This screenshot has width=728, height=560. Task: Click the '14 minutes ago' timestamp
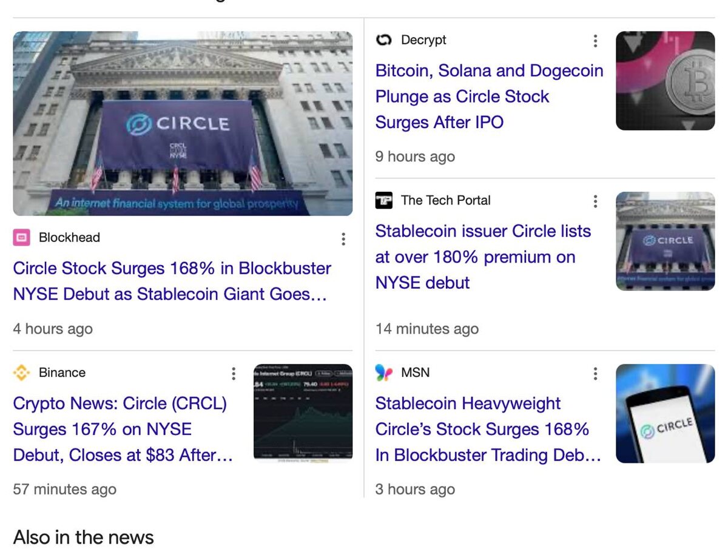(x=427, y=329)
